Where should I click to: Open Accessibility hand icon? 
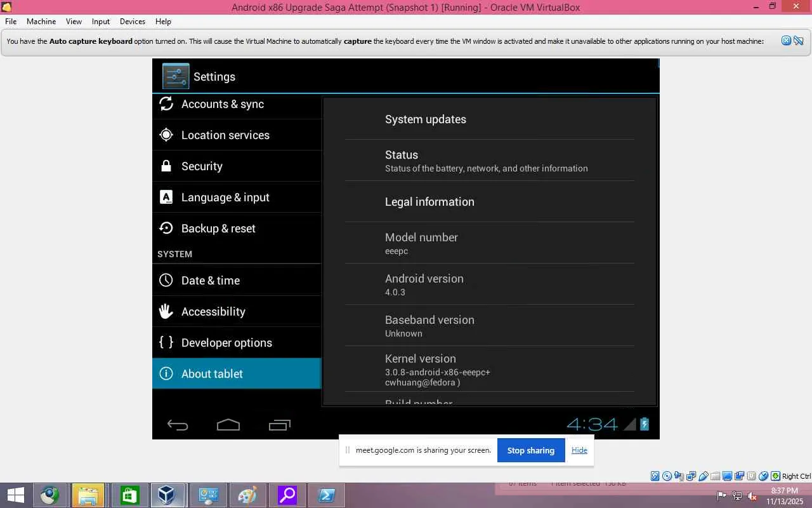pos(166,311)
